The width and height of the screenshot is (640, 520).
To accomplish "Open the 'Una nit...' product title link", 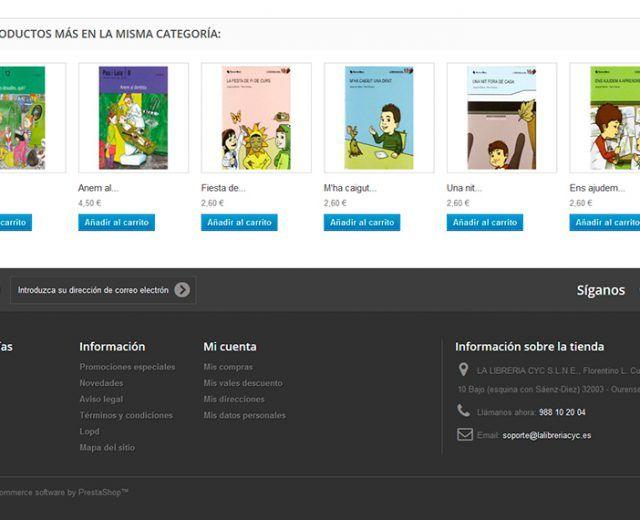I will click(x=464, y=188).
